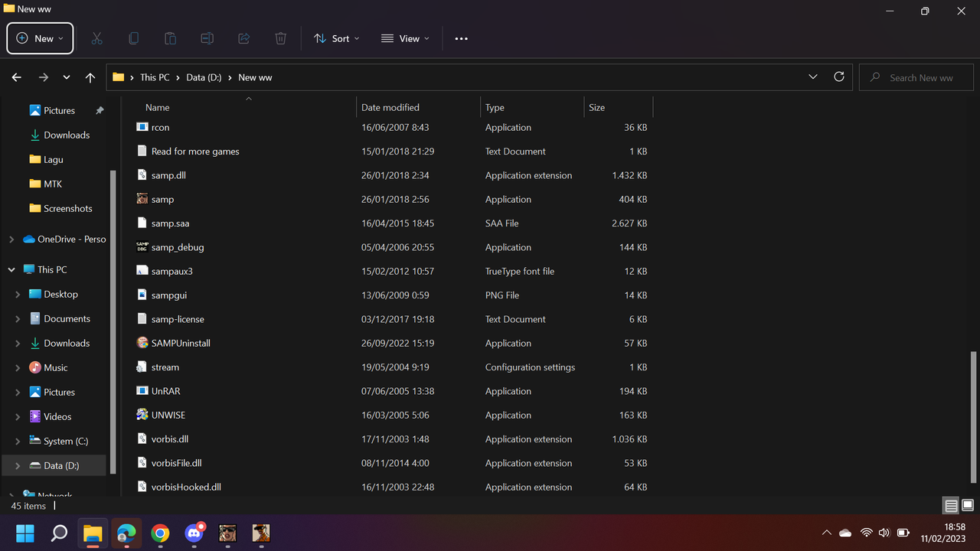This screenshot has width=980, height=551.
Task: Go forward with the Forward arrow
Action: point(44,77)
